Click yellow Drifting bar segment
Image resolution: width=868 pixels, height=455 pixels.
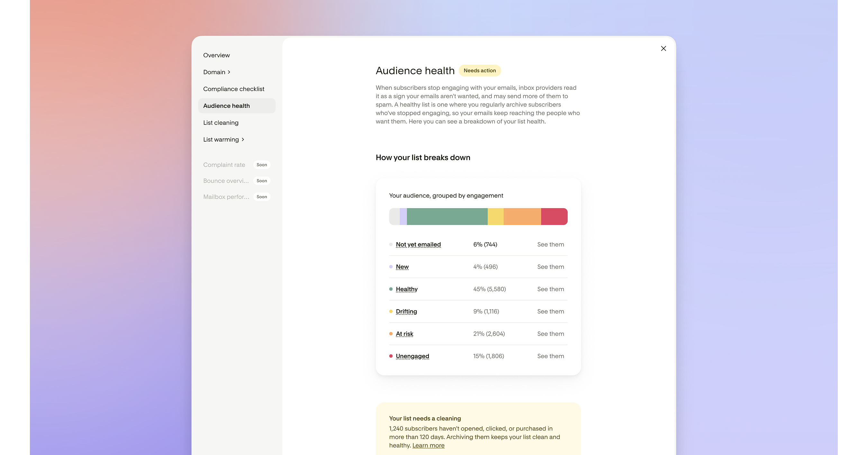(x=495, y=217)
